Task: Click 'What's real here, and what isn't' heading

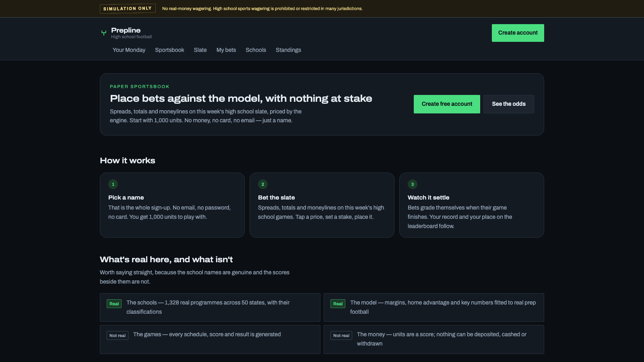Action: click(x=166, y=259)
